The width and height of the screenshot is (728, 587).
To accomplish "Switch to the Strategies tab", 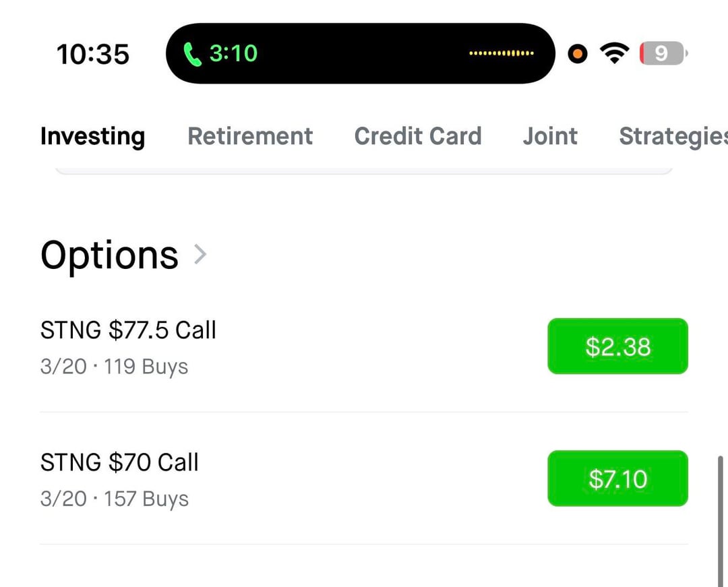I will point(673,136).
